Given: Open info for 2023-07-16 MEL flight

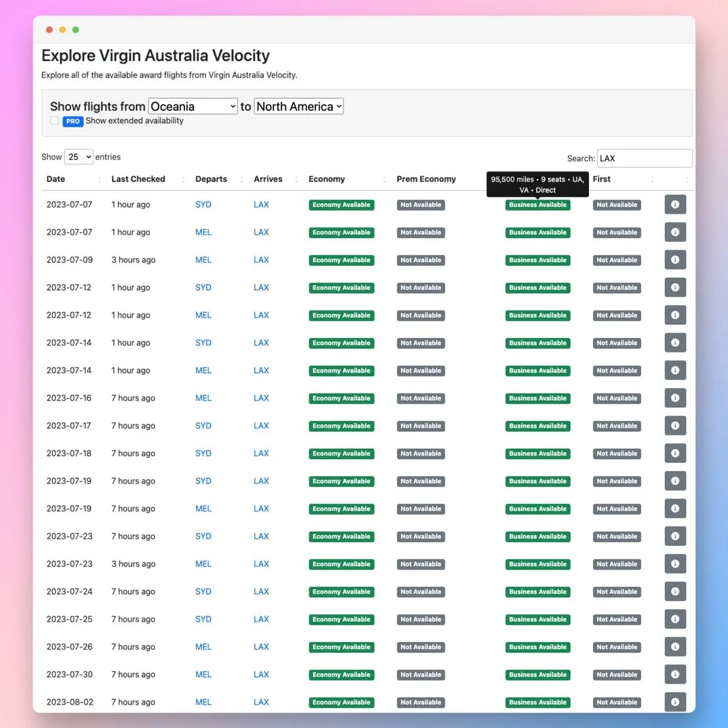Looking at the screenshot, I should (675, 398).
